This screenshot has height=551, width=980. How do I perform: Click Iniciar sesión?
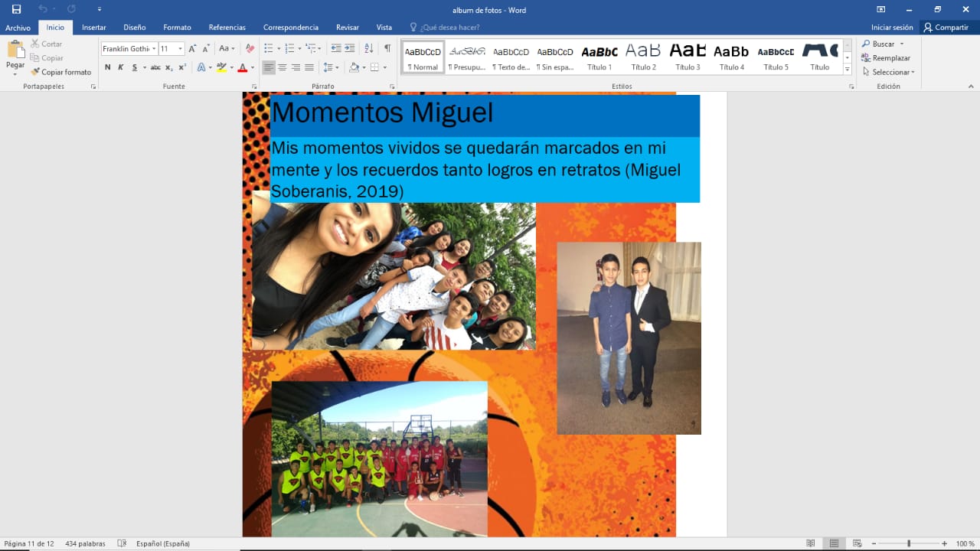(892, 28)
